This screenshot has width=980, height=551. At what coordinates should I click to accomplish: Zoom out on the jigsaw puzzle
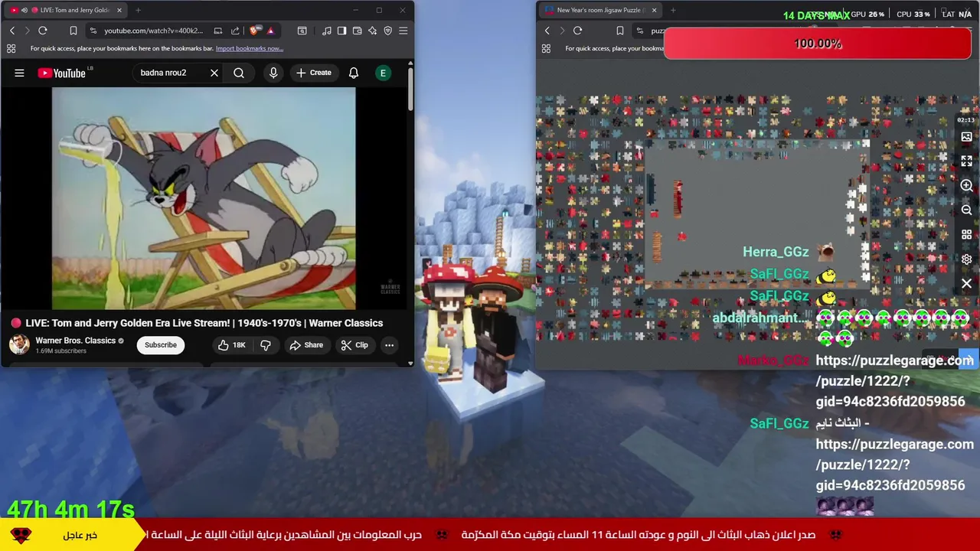click(966, 210)
